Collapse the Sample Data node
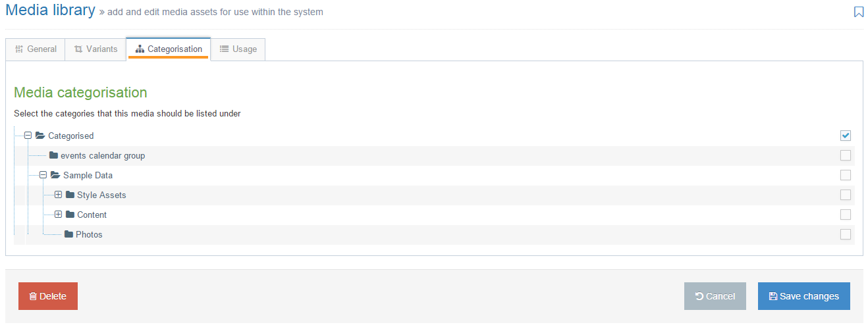868x331 pixels. (43, 175)
